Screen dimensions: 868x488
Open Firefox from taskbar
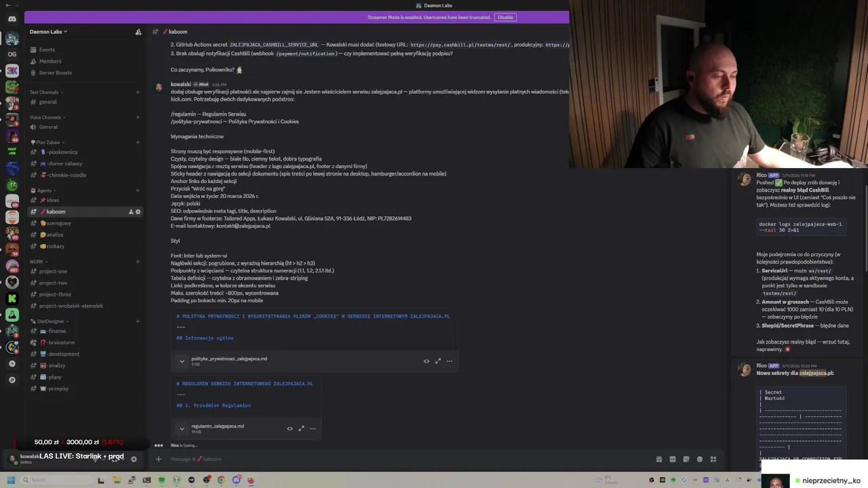[251, 480]
